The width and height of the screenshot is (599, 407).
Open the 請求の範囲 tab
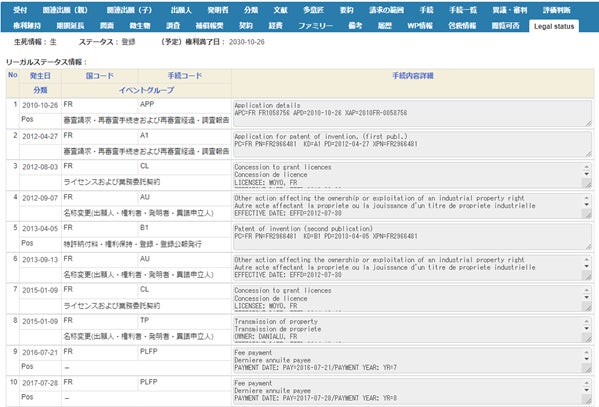(x=387, y=10)
